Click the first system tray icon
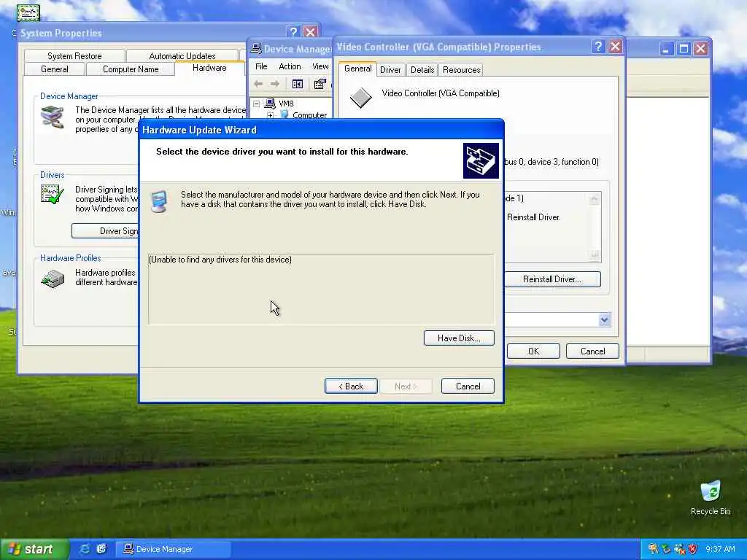This screenshot has height=560, width=747. pyautogui.click(x=653, y=549)
